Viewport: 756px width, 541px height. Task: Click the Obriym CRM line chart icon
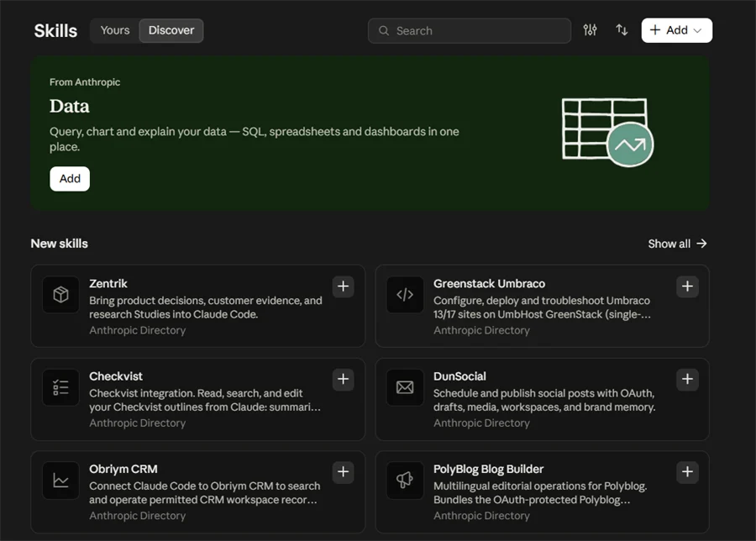point(60,481)
